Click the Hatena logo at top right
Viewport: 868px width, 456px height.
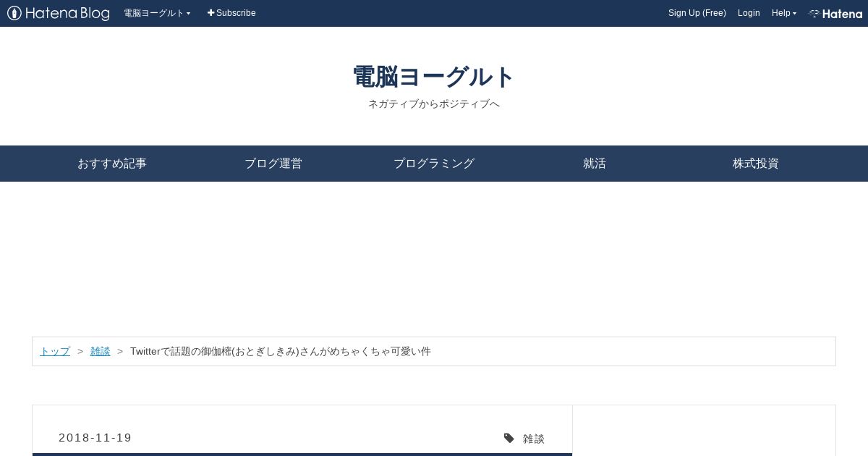pos(835,13)
